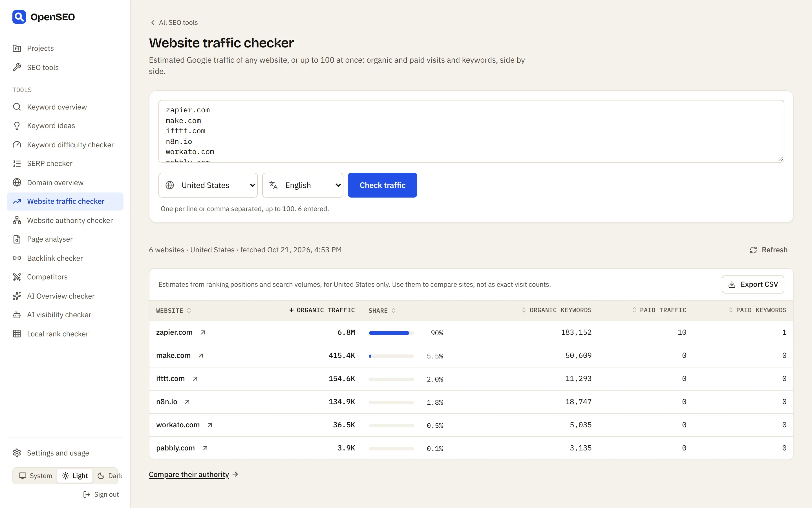
Task: Click make.com 5.5% share progress bar
Action: (391, 356)
